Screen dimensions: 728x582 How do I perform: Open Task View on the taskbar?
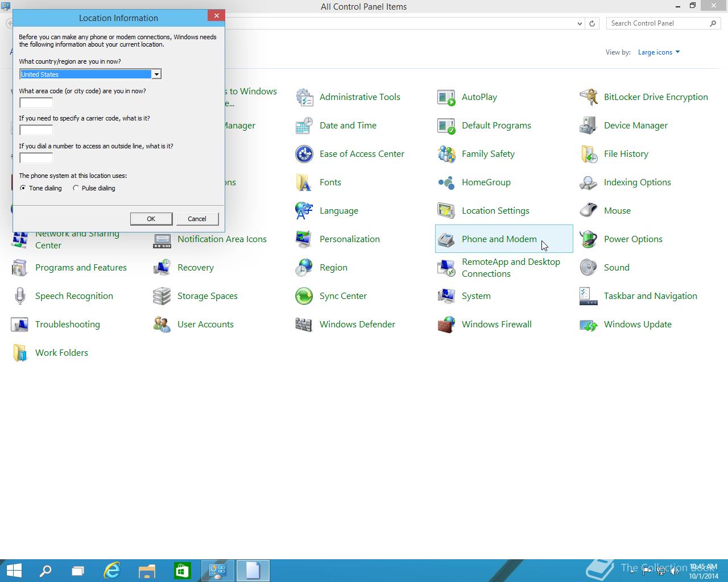click(x=78, y=571)
